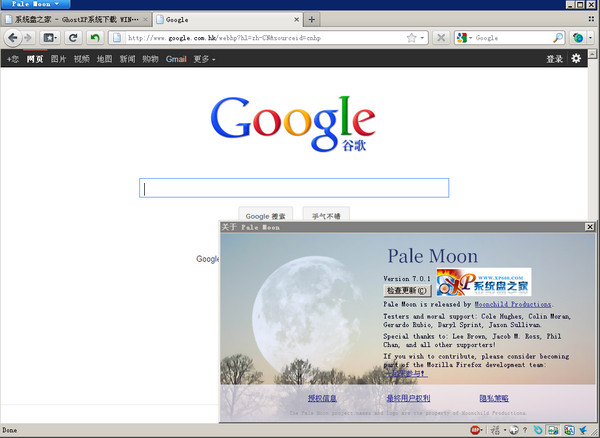Click the Adblock Plus ABP status icon

click(x=475, y=430)
